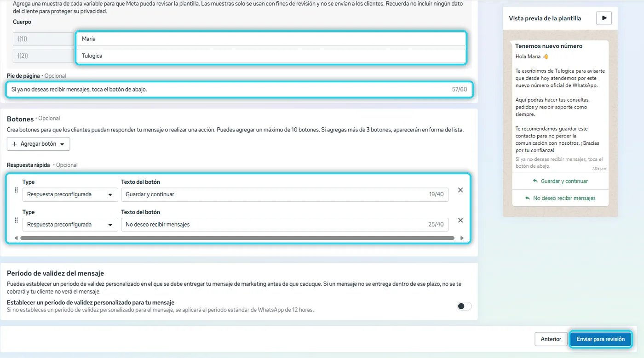
Task: Play the template preview
Action: [x=604, y=18]
